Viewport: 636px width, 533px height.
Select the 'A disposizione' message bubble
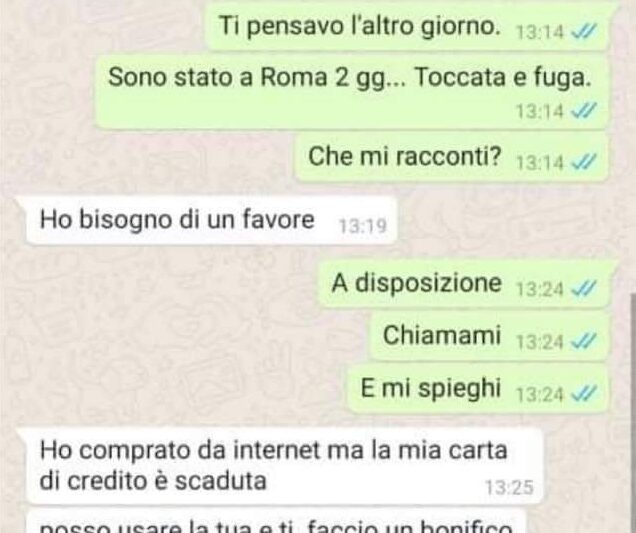(x=464, y=285)
